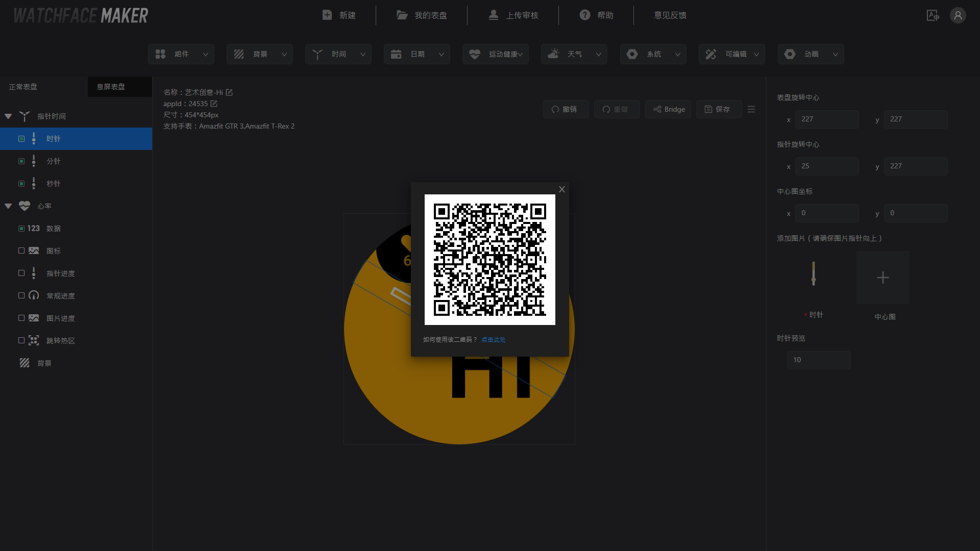
Task: Click the 跳转热区 target icon
Action: coord(34,340)
